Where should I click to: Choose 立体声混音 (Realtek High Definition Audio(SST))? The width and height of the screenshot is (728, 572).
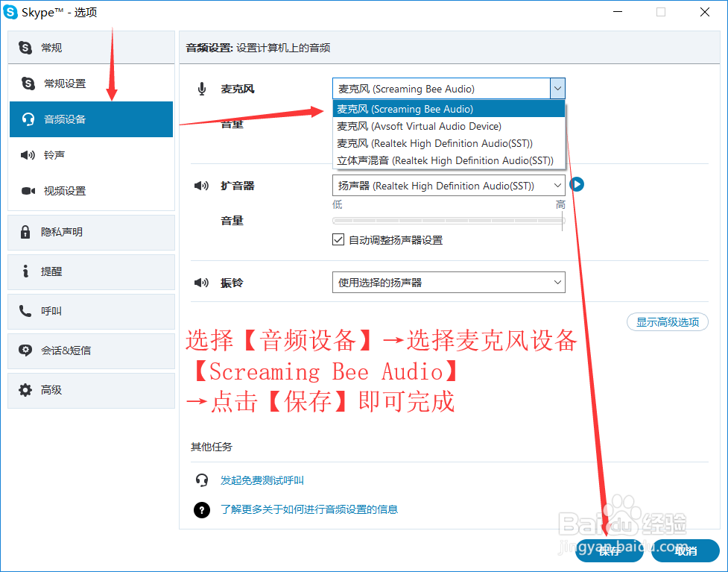(x=449, y=160)
